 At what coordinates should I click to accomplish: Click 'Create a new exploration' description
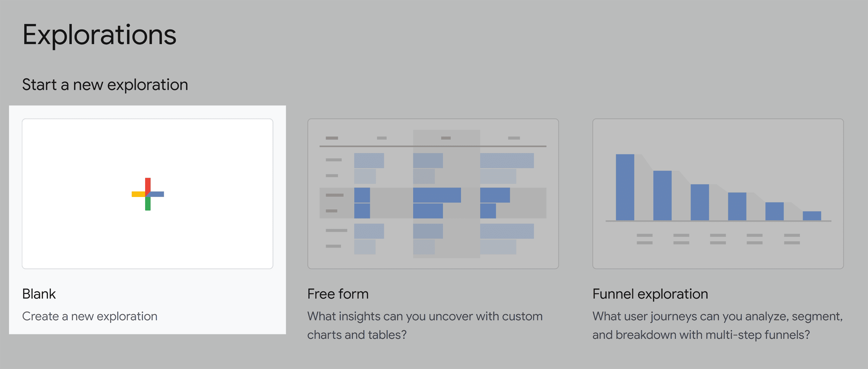(x=90, y=316)
